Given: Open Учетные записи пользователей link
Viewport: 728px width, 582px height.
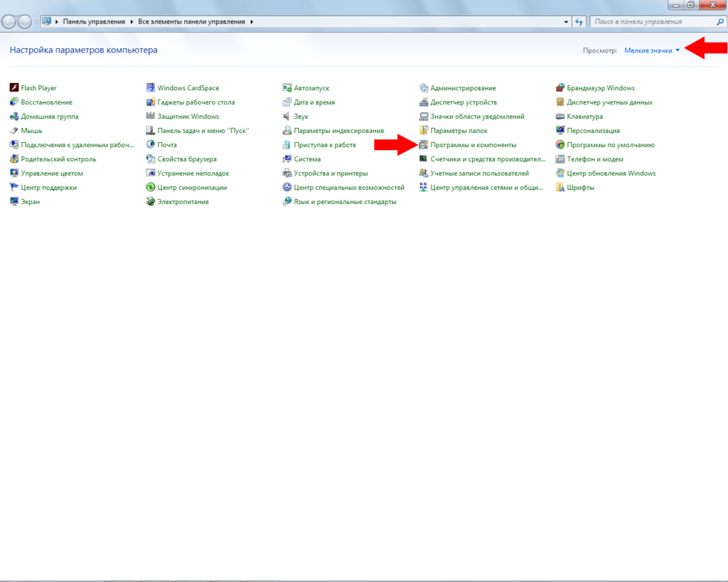Looking at the screenshot, I should click(x=480, y=173).
